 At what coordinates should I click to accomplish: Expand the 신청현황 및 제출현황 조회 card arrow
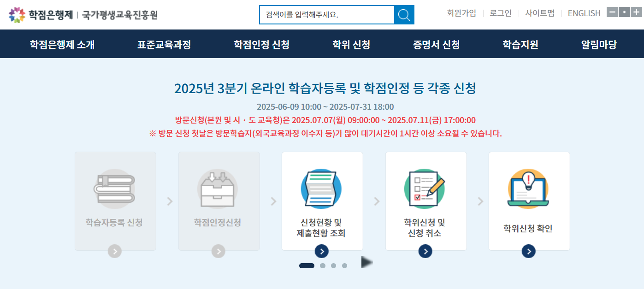[x=322, y=251]
